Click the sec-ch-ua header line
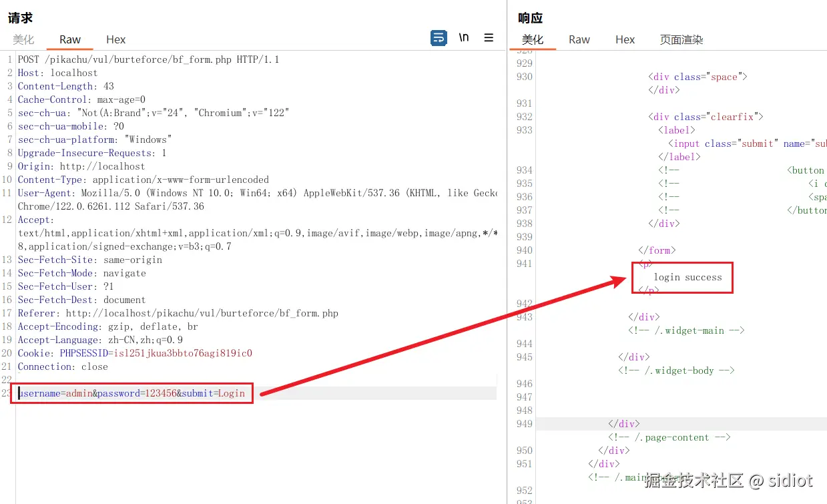Screen dimensions: 827x504 coord(153,113)
